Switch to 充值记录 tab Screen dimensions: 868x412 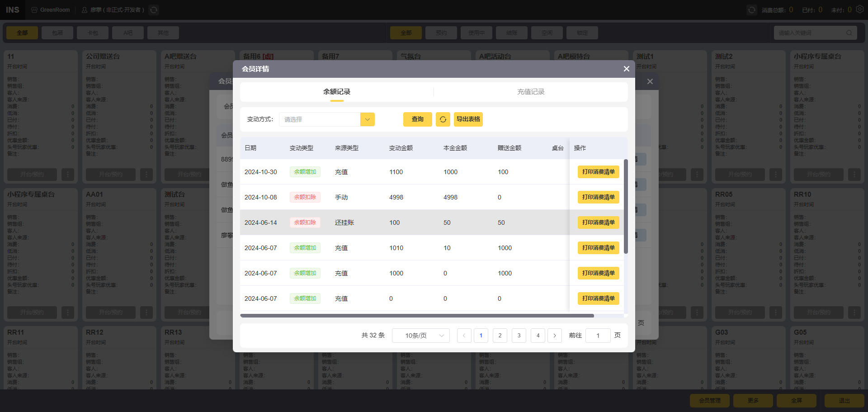coord(531,92)
